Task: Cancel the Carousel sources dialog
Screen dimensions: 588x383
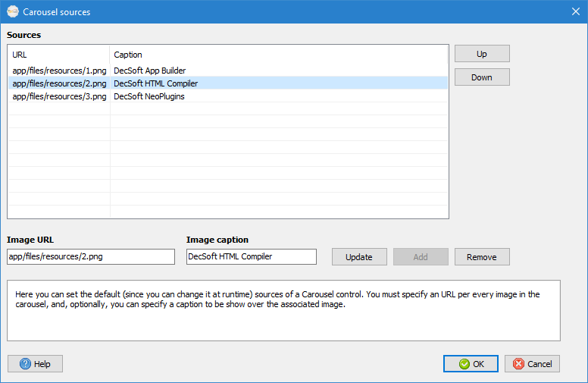Action: coord(532,363)
